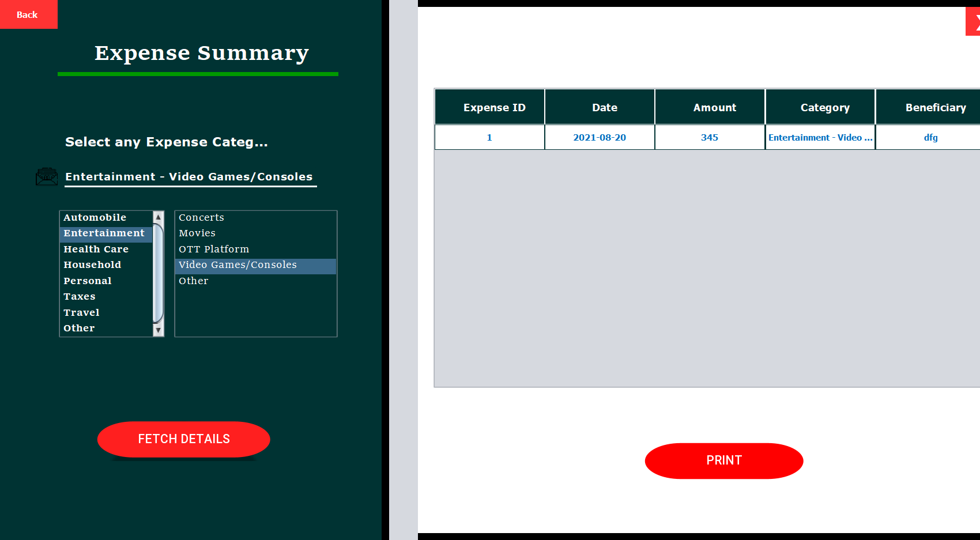Click the Back button
980x540 pixels.
point(28,14)
